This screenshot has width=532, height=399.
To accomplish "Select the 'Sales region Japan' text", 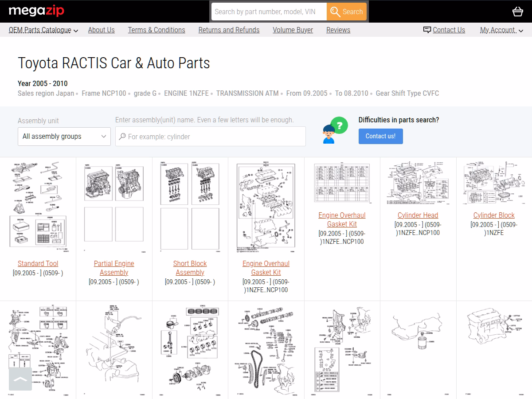I will tap(46, 94).
